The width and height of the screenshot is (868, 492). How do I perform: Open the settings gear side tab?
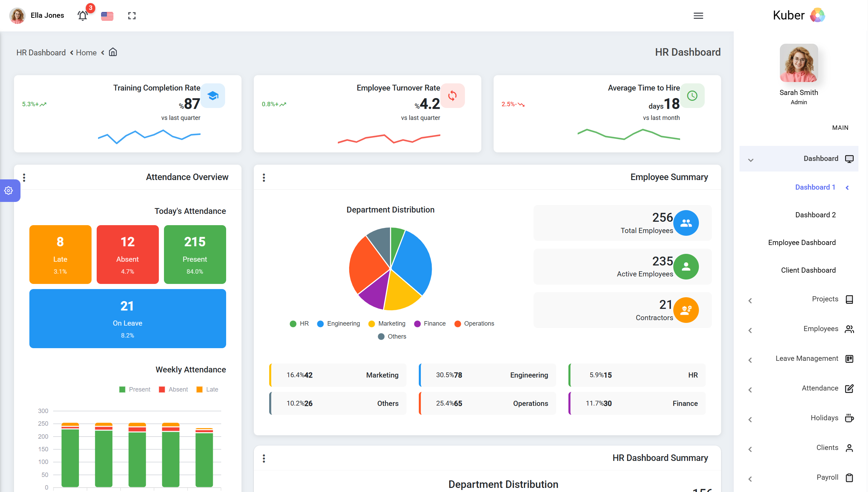click(9, 190)
